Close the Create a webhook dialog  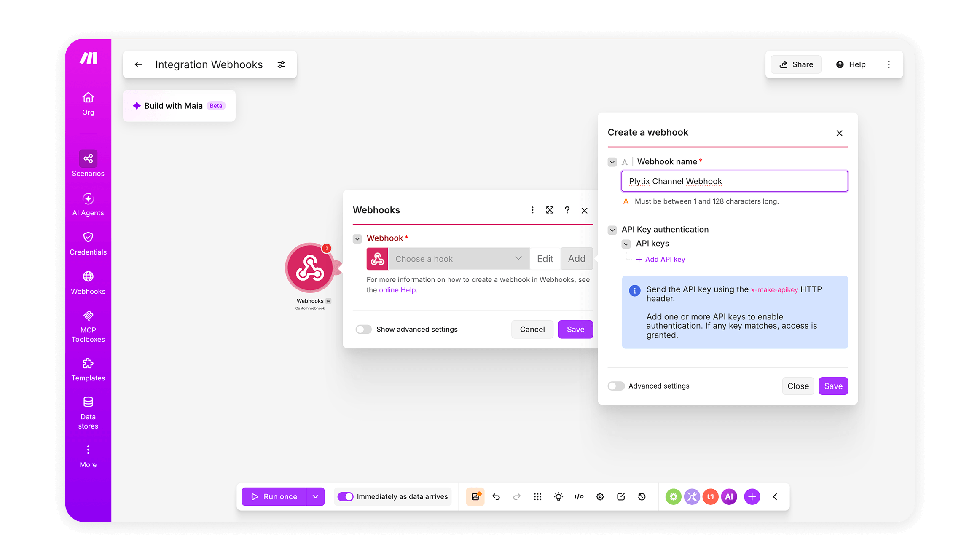point(839,133)
